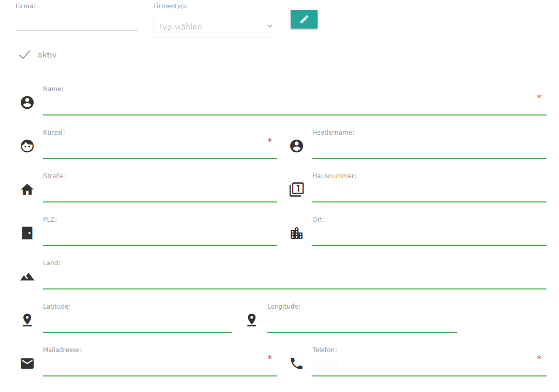Click the door icon beside PLZ
The height and width of the screenshot is (392, 559).
click(x=27, y=233)
